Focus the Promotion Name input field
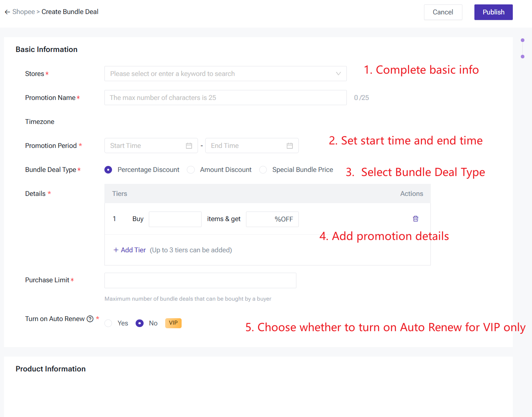The image size is (532, 417). click(x=225, y=98)
